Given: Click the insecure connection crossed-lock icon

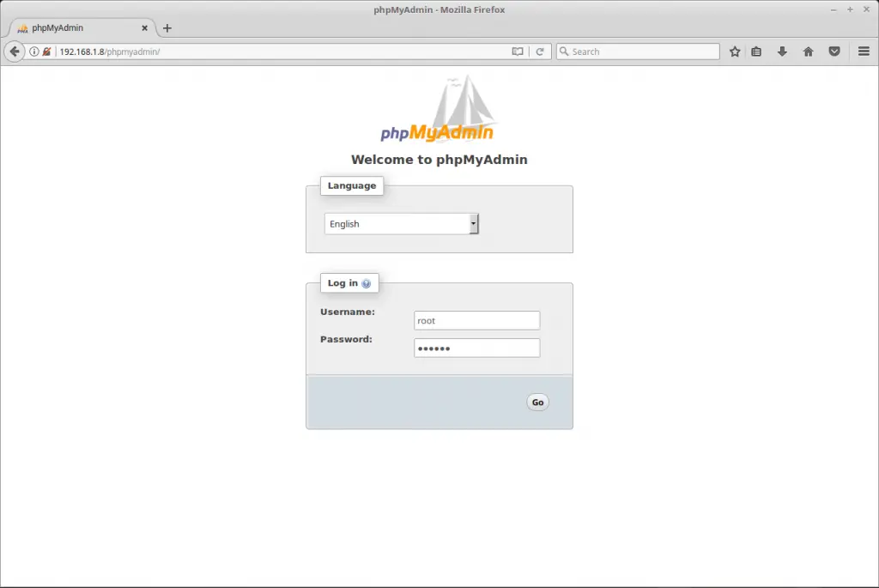Looking at the screenshot, I should (x=46, y=52).
